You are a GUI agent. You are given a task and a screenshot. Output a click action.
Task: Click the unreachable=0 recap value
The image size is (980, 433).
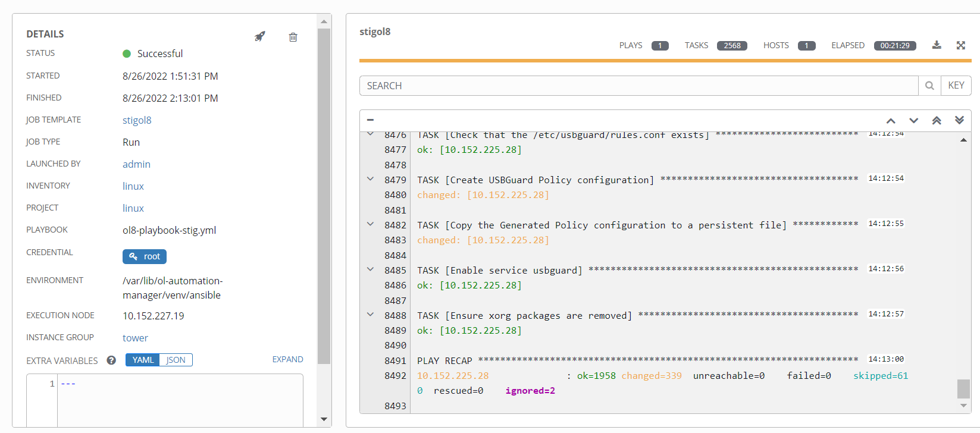coord(729,376)
